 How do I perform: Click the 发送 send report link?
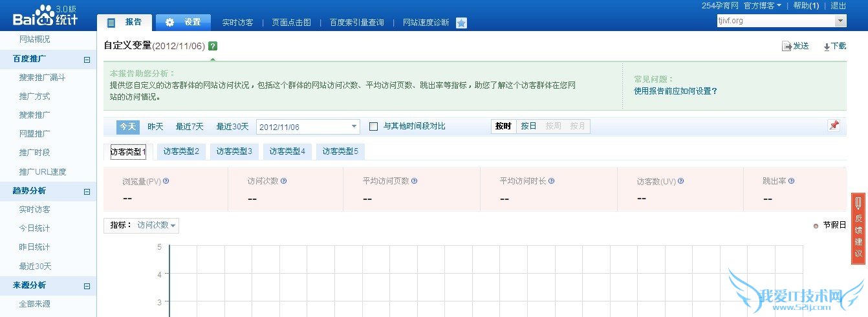pyautogui.click(x=796, y=46)
